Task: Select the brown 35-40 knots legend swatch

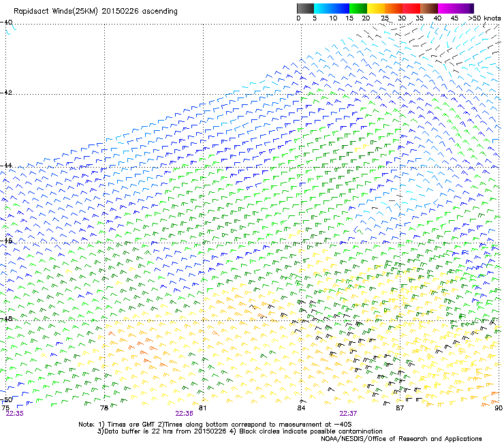Action: 429,8
